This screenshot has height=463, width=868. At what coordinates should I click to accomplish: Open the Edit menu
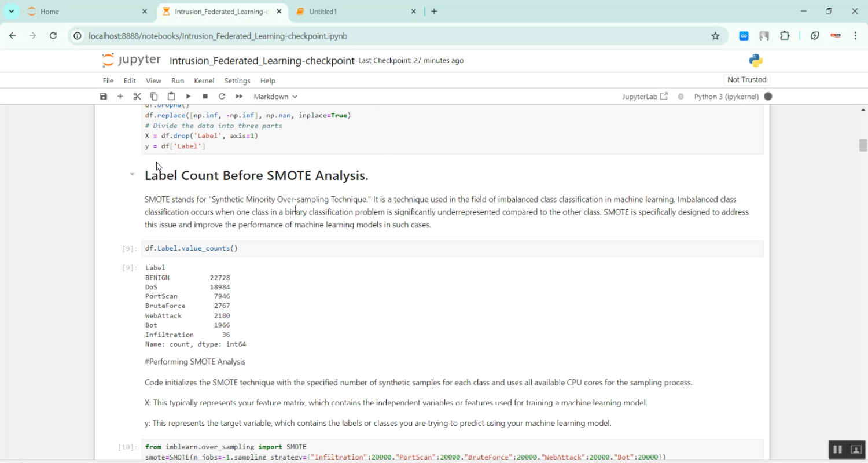[x=130, y=80]
